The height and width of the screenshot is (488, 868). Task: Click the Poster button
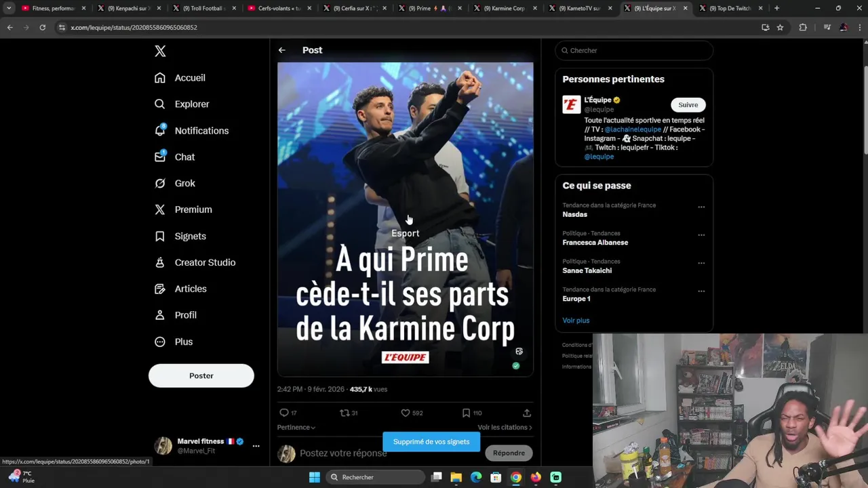tap(201, 375)
